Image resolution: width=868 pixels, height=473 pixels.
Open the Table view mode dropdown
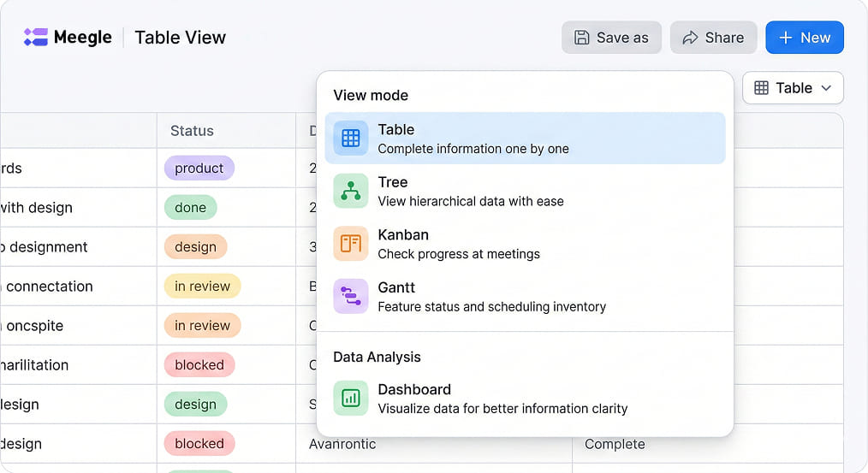[x=792, y=88]
